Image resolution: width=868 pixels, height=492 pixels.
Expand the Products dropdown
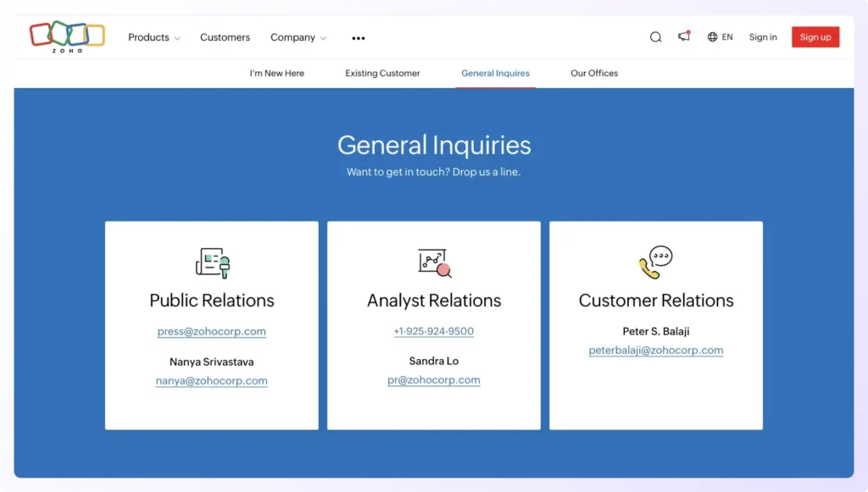(154, 37)
